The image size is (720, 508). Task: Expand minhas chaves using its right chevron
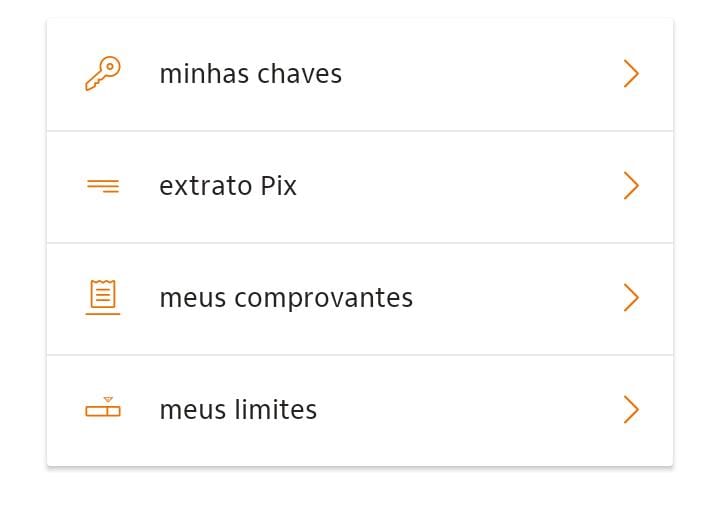click(631, 73)
